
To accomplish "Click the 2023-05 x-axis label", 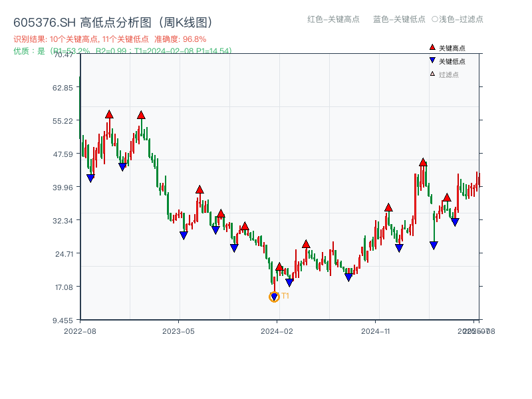I will point(178,331).
